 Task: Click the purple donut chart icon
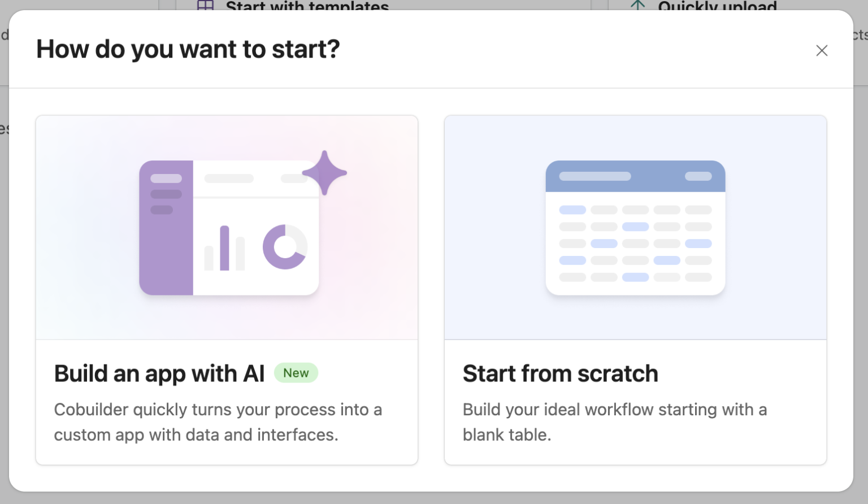(x=285, y=247)
